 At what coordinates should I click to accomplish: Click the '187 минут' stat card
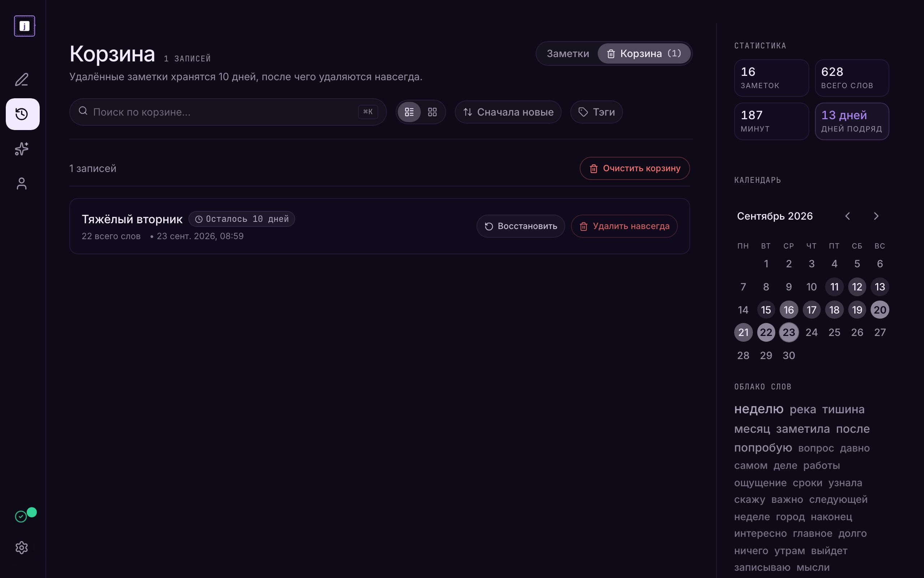coord(771,121)
